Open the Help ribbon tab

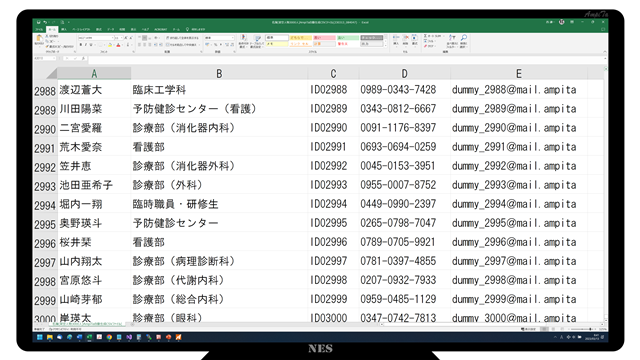pos(145,29)
